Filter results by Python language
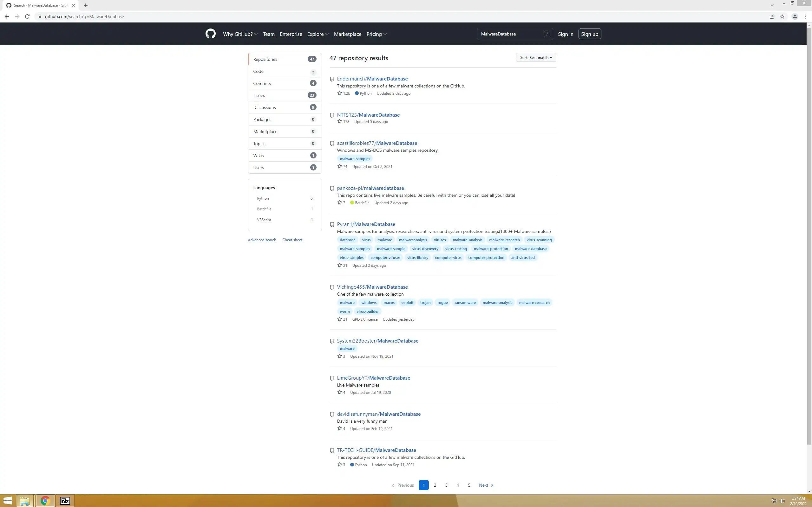 click(263, 198)
